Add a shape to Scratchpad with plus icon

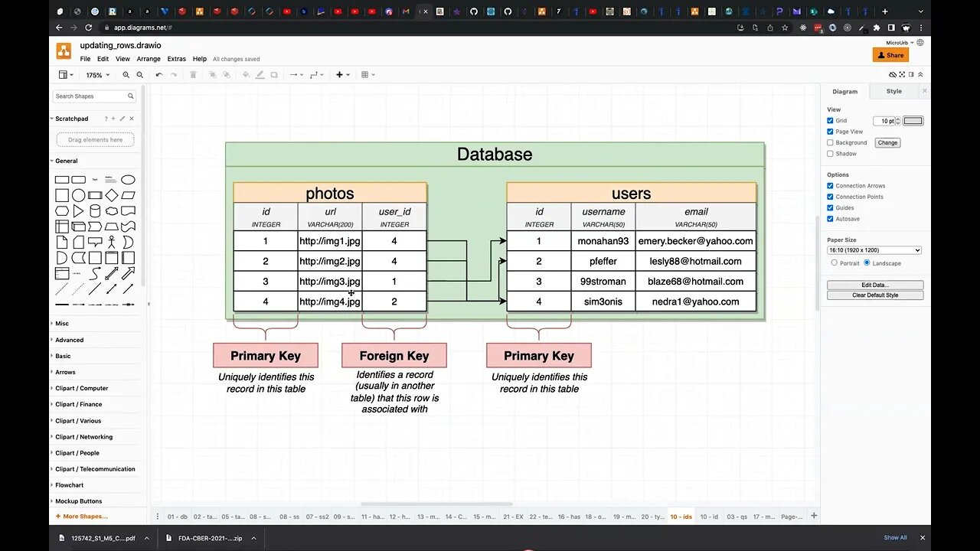tap(113, 119)
